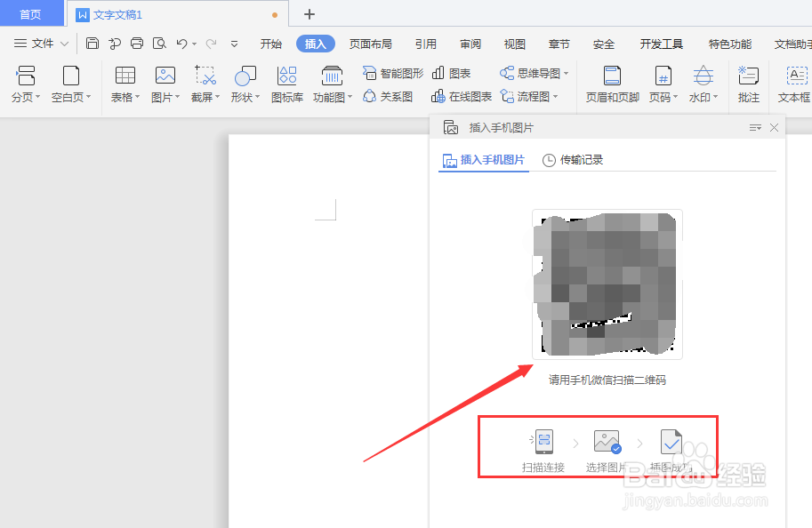The width and height of the screenshot is (812, 528).
Task: Select the 插入 ribbon tab
Action: [x=316, y=44]
